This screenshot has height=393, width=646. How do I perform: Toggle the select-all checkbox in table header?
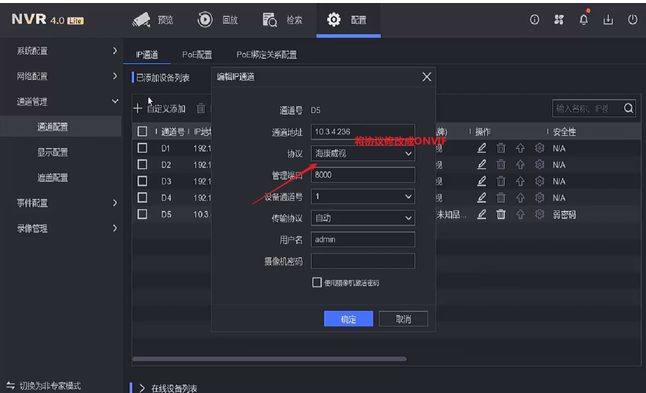click(x=142, y=131)
